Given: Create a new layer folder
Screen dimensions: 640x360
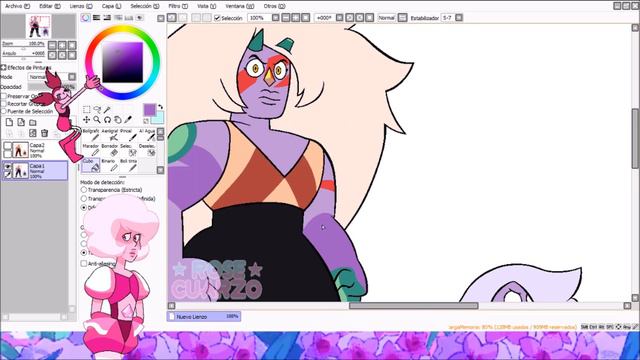Looking at the screenshot, I should click(33, 122).
